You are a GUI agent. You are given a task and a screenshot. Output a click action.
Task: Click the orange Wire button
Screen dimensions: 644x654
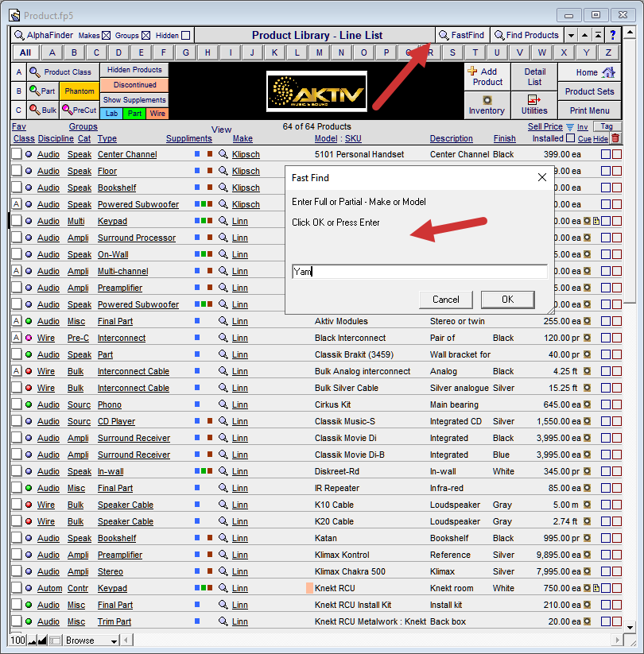coord(157,114)
